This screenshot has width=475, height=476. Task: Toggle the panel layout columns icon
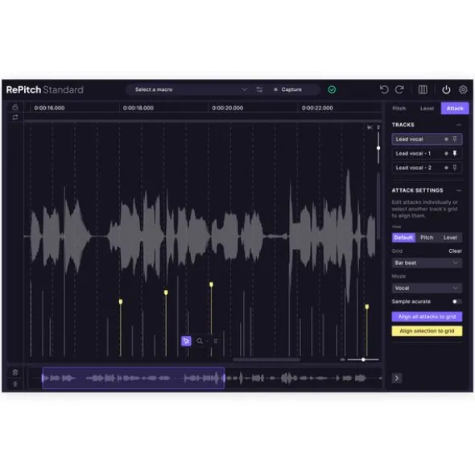423,89
